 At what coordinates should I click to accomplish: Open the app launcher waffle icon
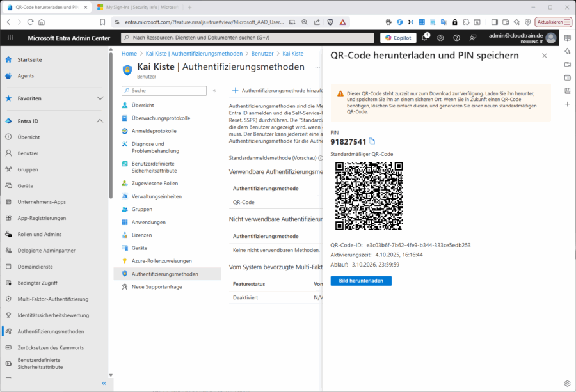(10, 38)
